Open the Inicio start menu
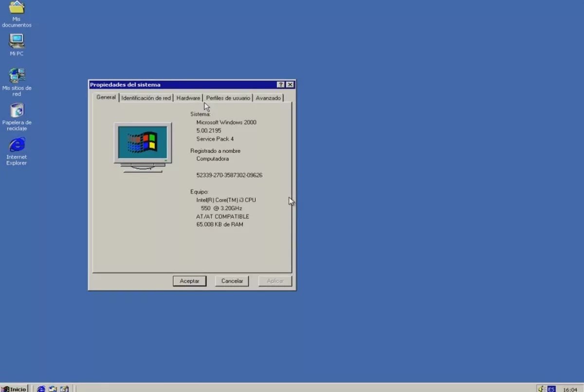584x392 pixels. [x=14, y=389]
